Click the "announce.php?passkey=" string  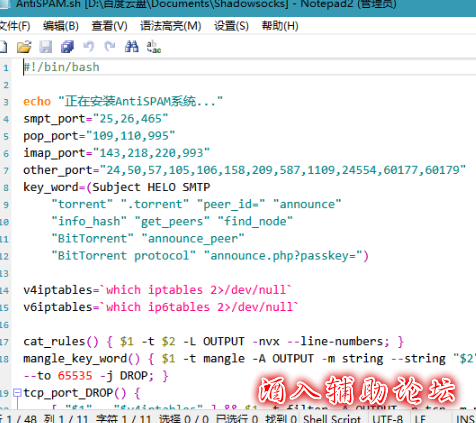pyautogui.click(x=283, y=256)
